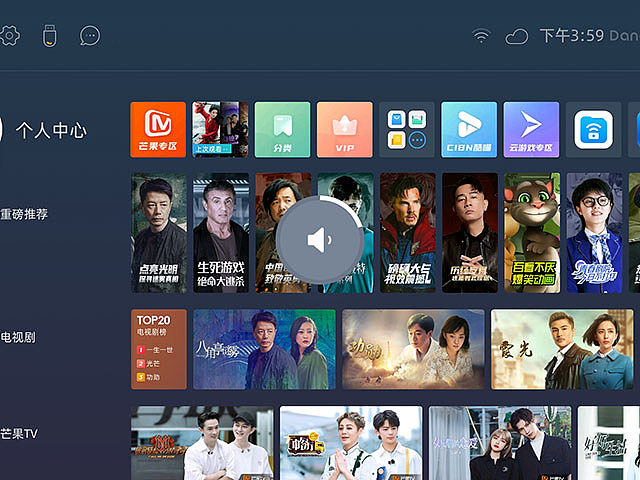
Task: Select 功勋 in the TOP20 list
Action: click(149, 377)
